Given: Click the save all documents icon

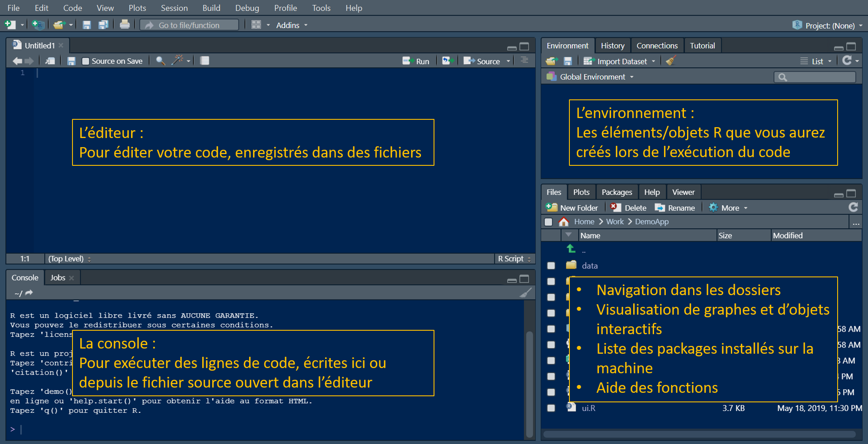Looking at the screenshot, I should click(103, 25).
